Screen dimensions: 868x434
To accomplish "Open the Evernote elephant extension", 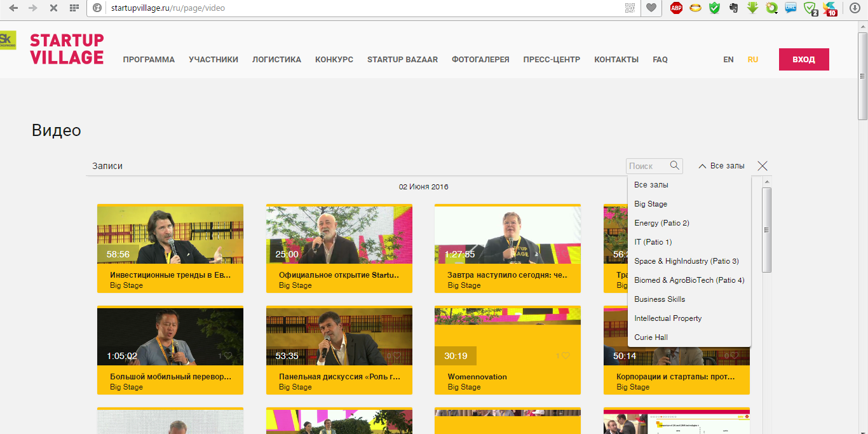I will [734, 8].
